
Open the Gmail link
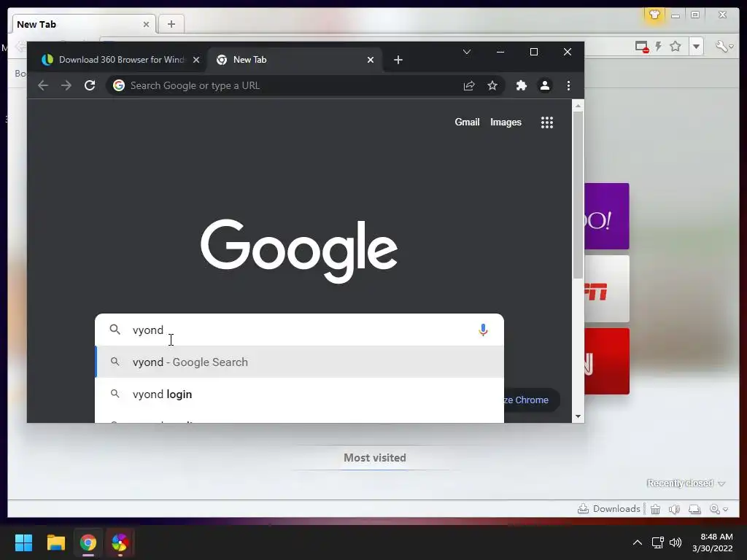(x=467, y=122)
